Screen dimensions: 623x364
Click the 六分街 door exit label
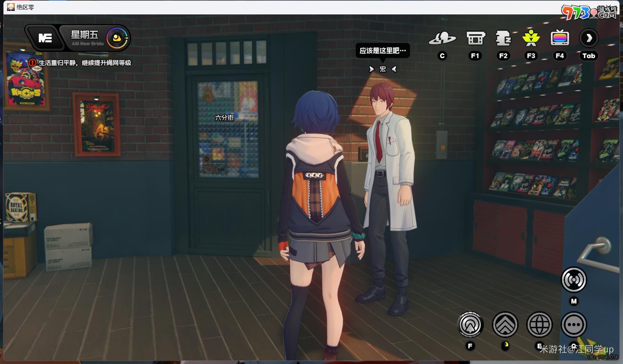click(x=224, y=118)
